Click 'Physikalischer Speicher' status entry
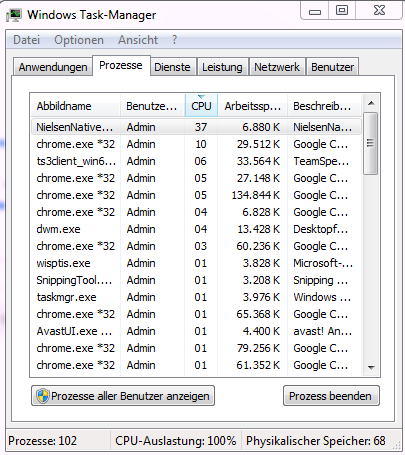The width and height of the screenshot is (405, 455). click(x=316, y=441)
